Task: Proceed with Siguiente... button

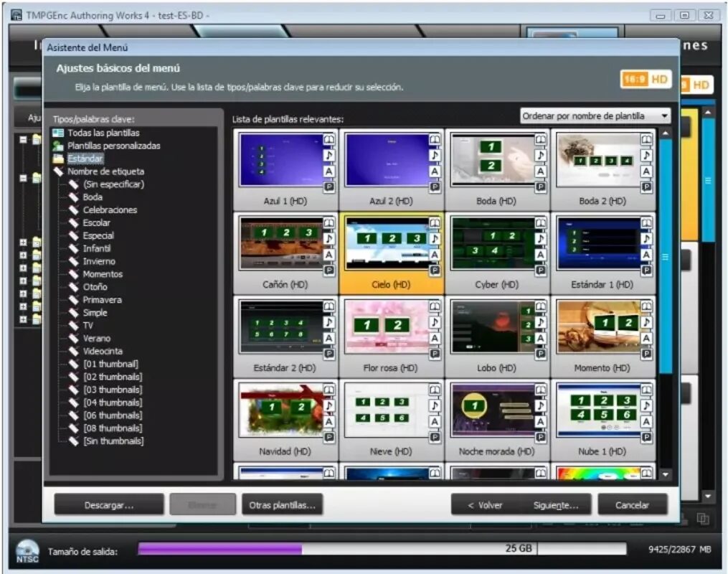Action: tap(556, 505)
